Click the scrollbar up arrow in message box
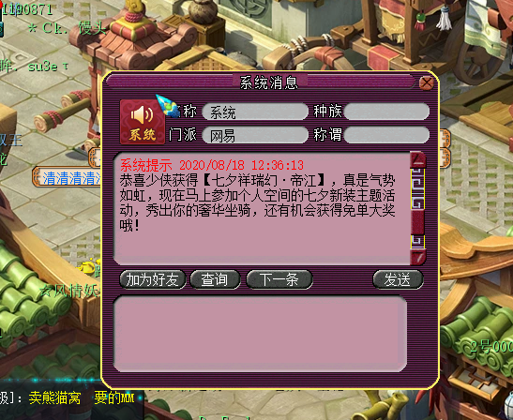 (x=417, y=159)
